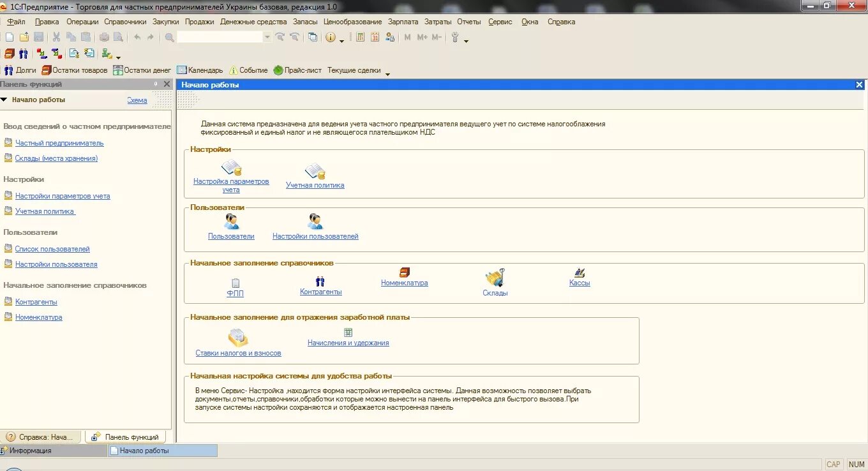The width and height of the screenshot is (868, 471).
Task: Click the M- memory subtract button
Action: (x=437, y=37)
